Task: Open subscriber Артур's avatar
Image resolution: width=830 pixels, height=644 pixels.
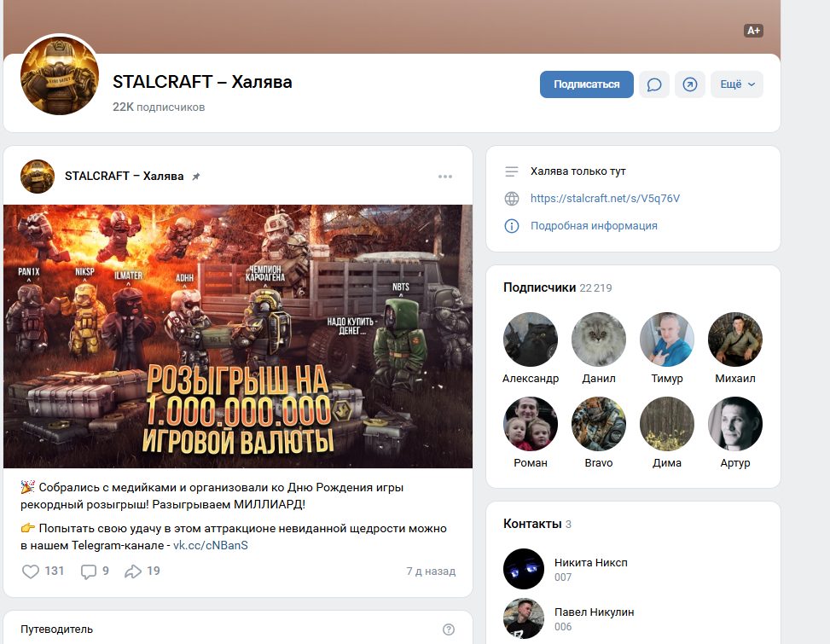Action: point(735,424)
